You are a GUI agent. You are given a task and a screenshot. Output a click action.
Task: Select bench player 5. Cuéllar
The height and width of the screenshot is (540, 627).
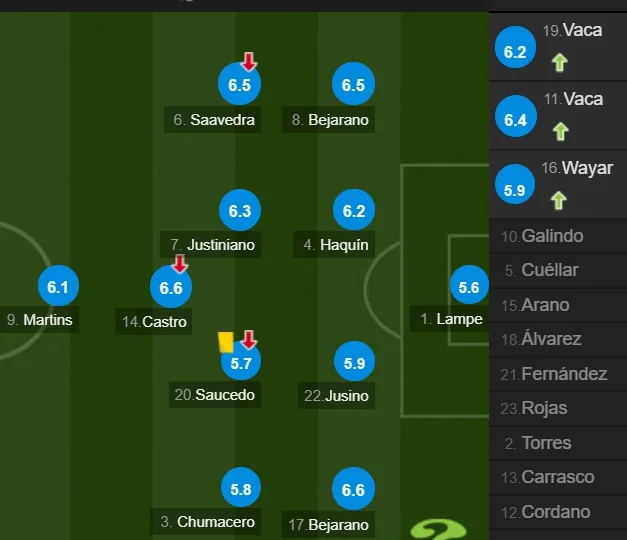click(x=558, y=270)
